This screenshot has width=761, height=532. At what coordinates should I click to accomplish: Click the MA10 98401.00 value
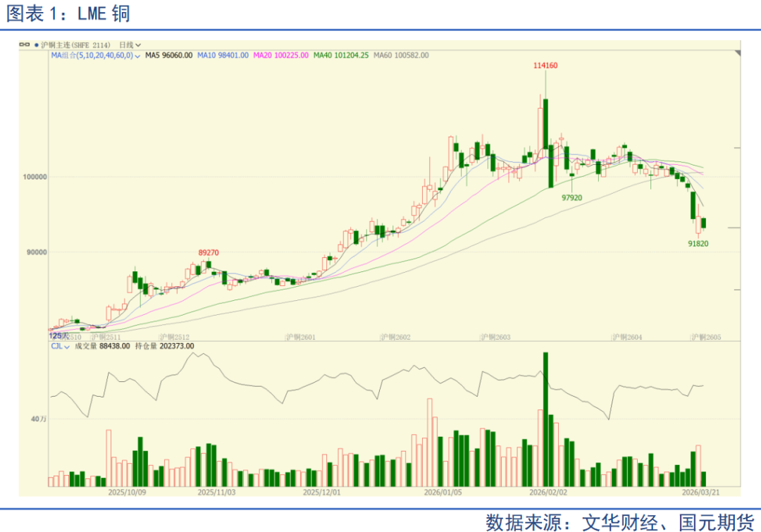(x=223, y=56)
